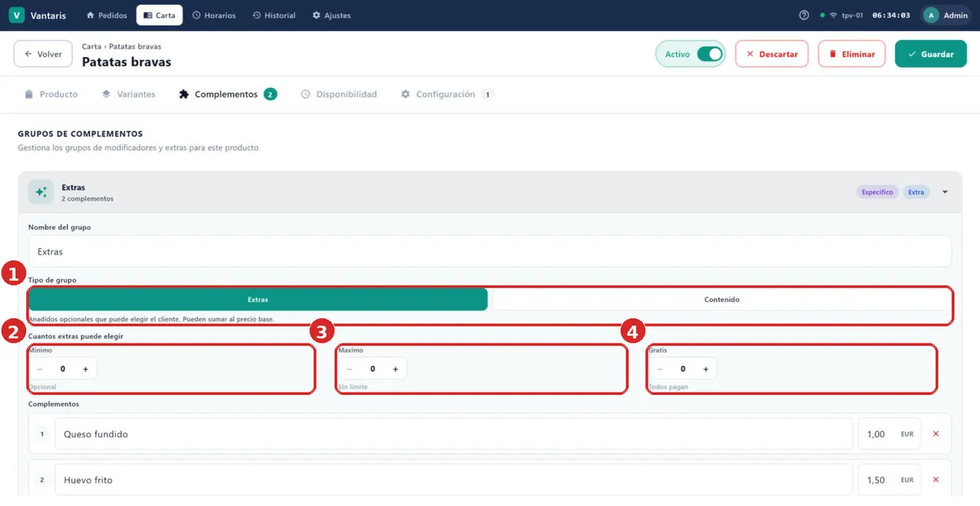This screenshot has width=980, height=506.
Task: Click the Extras group sparkle icon
Action: (41, 192)
